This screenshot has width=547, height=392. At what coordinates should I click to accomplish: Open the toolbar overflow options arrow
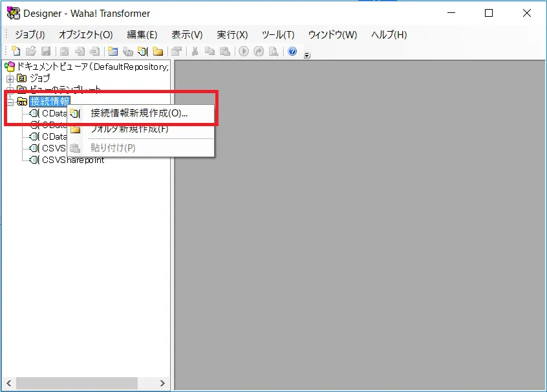coord(307,55)
